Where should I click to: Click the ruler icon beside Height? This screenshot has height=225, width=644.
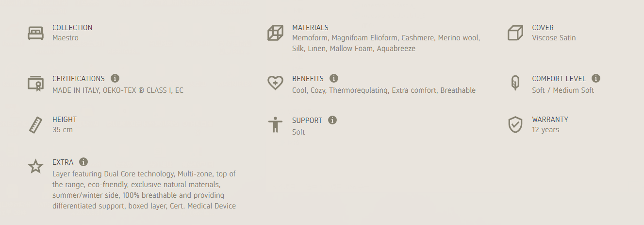(x=35, y=125)
